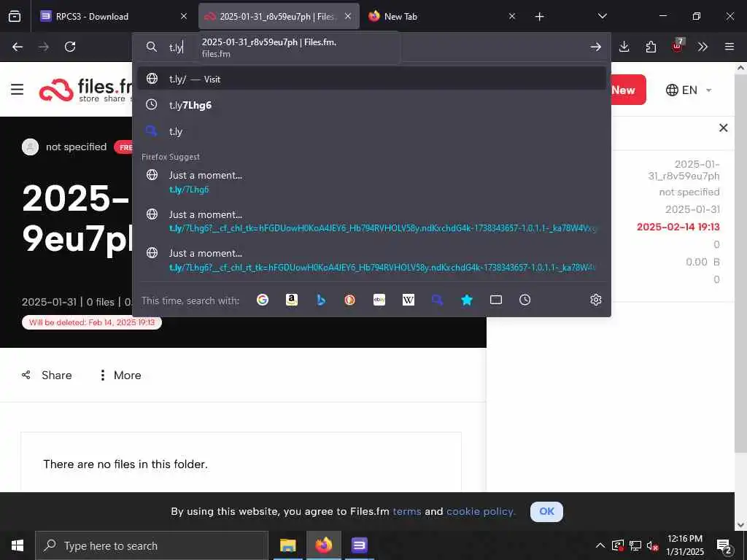Open Firefox View icon
Image resolution: width=747 pixels, height=560 pixels.
15,16
